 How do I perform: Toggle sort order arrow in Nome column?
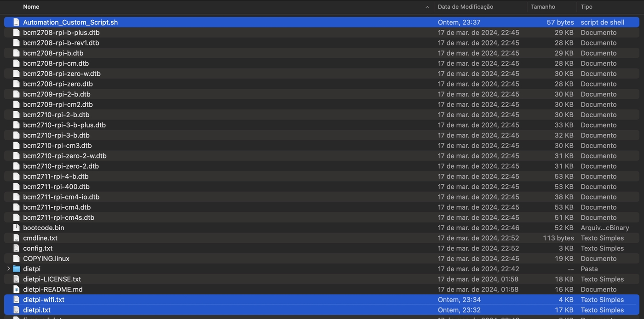click(427, 7)
